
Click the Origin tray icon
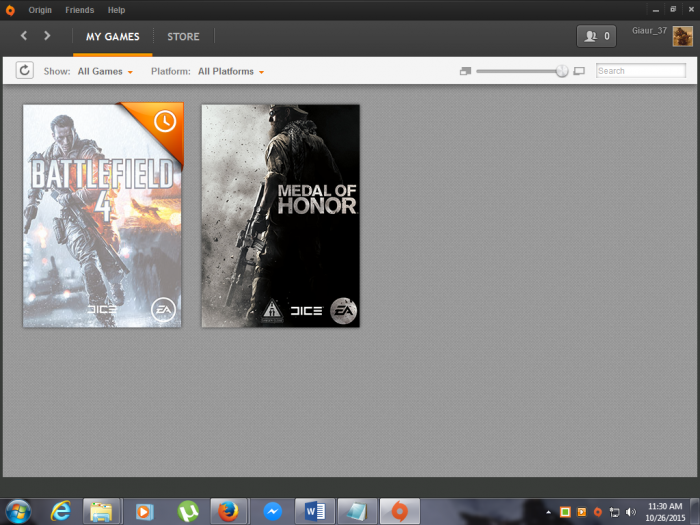pyautogui.click(x=598, y=512)
